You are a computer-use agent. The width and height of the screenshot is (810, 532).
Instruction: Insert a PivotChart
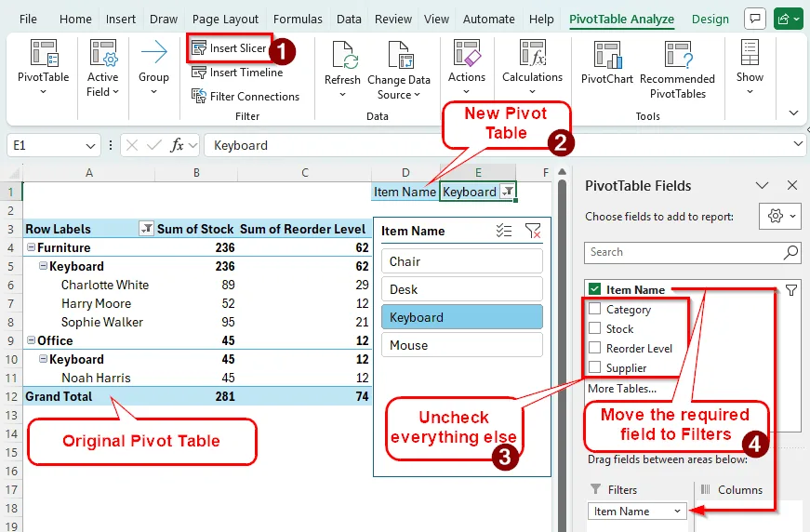coord(607,63)
